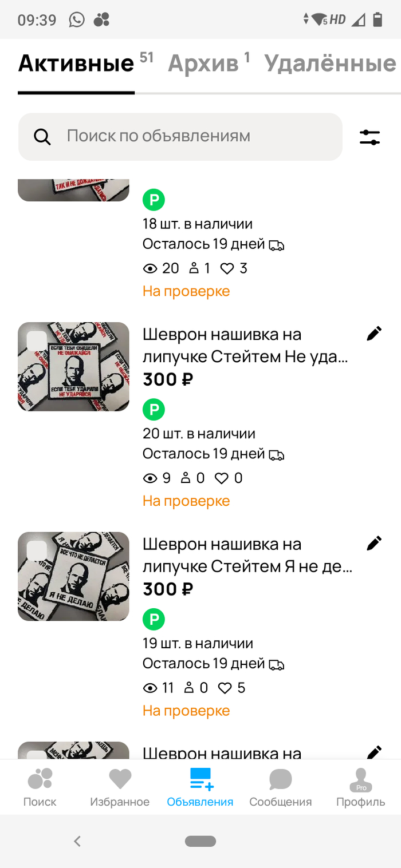This screenshot has width=401, height=868.
Task: Open Избранное favorites section
Action: tap(120, 787)
